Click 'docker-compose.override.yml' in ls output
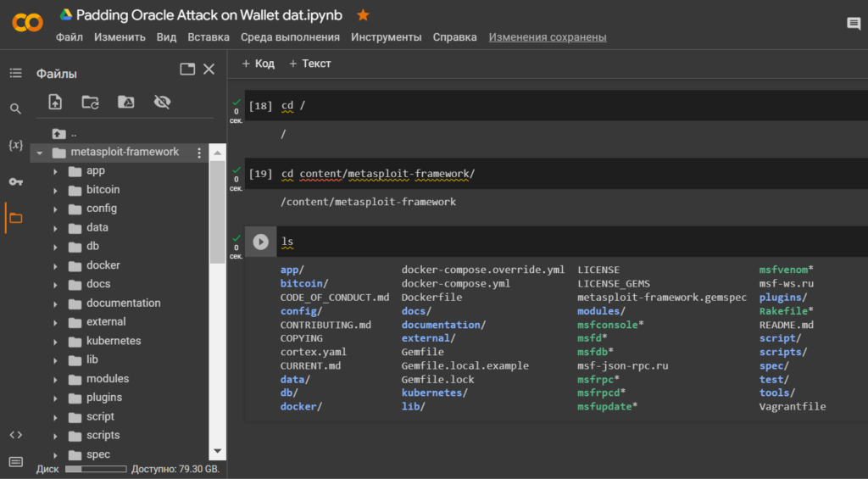The image size is (868, 479). (483, 270)
